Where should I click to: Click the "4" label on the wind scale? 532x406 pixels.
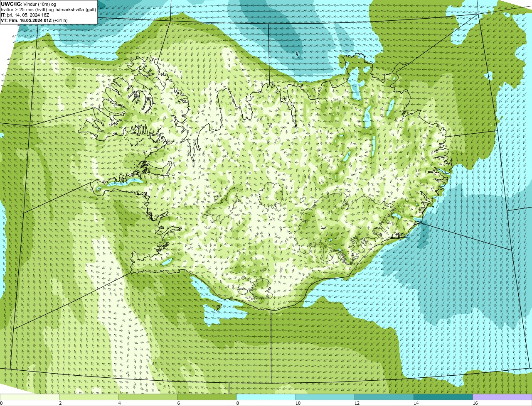[x=119, y=403]
